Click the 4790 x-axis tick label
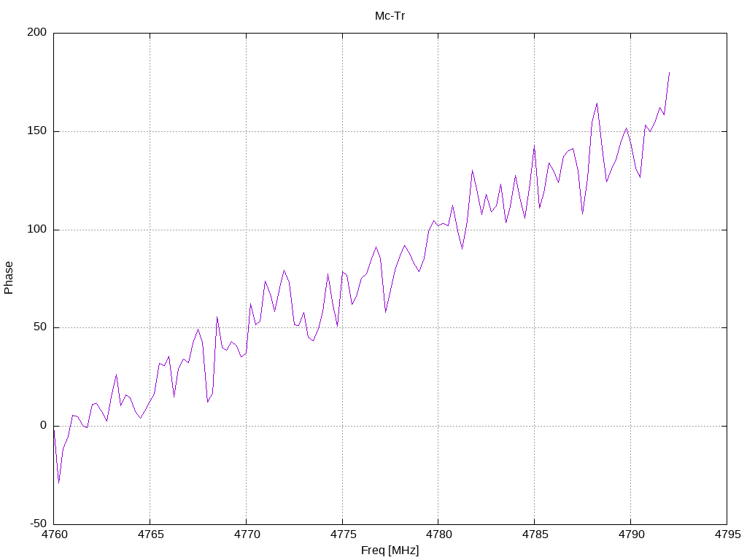Image resolution: width=747 pixels, height=560 pixels. [x=631, y=534]
